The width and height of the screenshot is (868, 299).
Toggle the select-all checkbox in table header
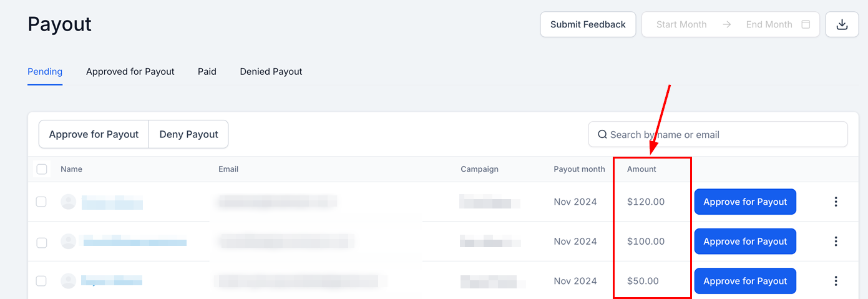(x=42, y=169)
